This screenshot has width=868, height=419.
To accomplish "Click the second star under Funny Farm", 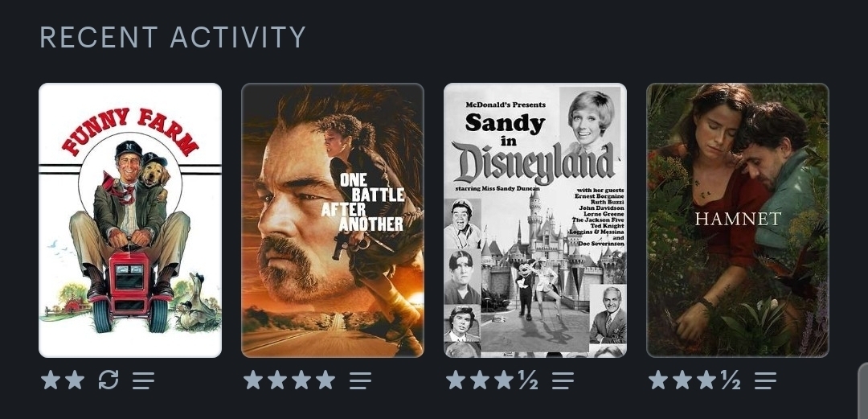I will pyautogui.click(x=75, y=380).
